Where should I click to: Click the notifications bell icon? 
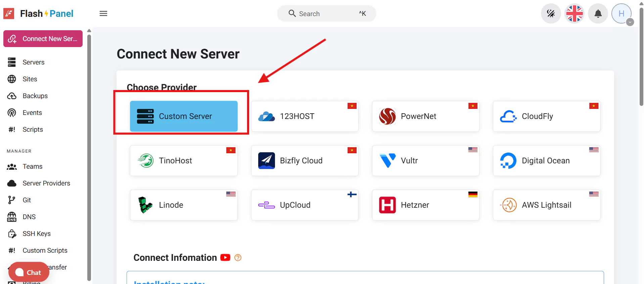pos(598,14)
